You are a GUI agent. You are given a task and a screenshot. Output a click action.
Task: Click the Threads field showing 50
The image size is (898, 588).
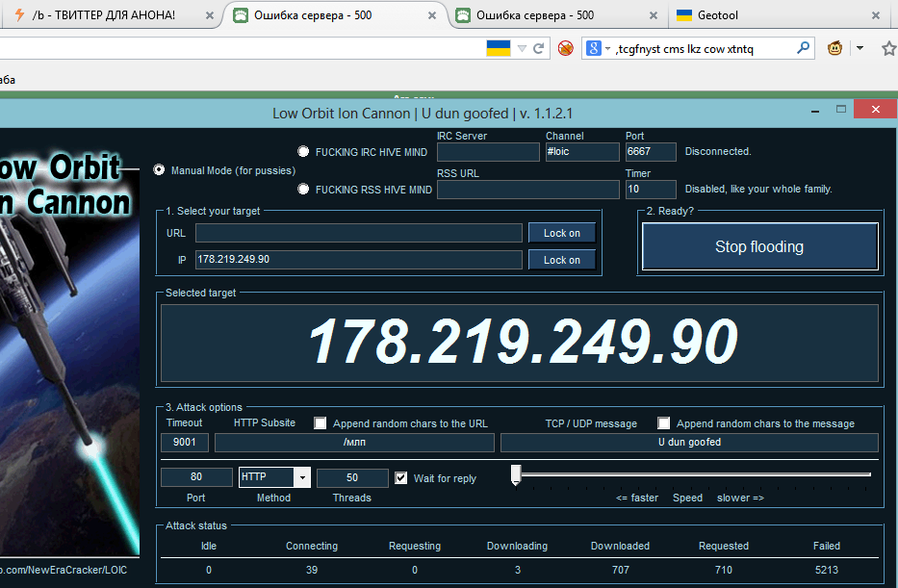click(x=352, y=477)
